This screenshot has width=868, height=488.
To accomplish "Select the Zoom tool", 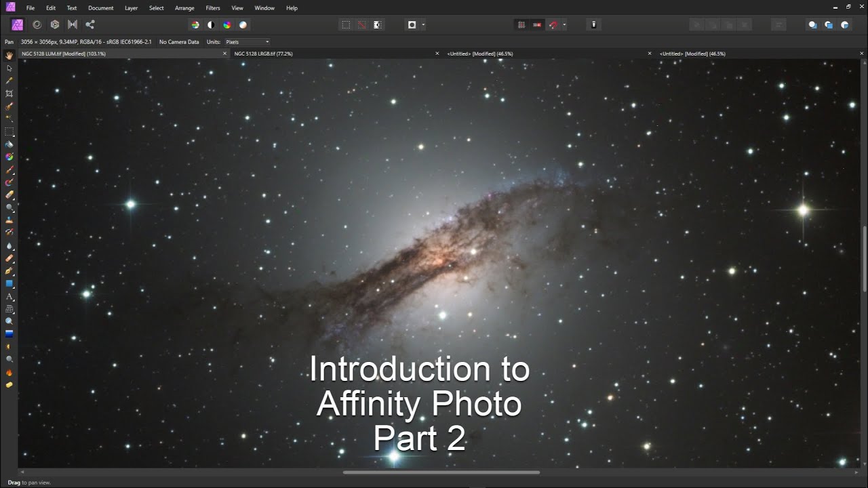I will (9, 321).
